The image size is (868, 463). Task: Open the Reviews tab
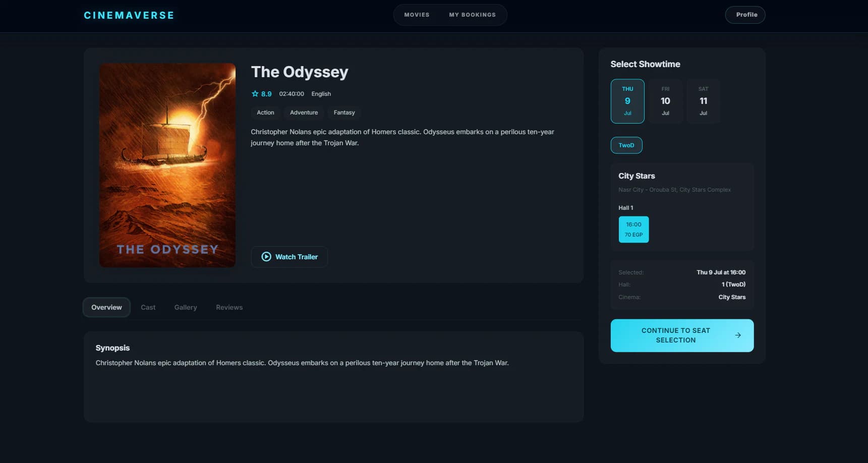pos(229,307)
